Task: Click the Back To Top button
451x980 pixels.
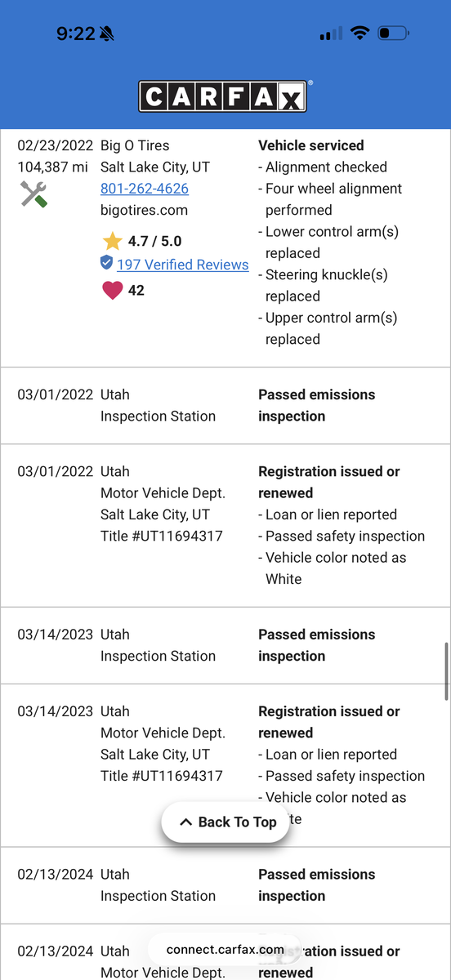Action: tap(225, 822)
